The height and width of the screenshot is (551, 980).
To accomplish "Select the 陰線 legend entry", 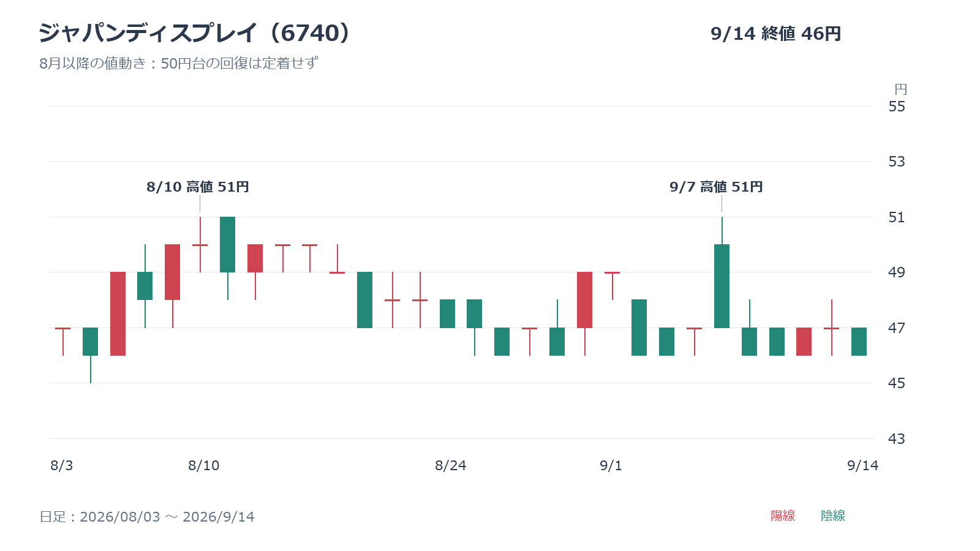I will coord(833,515).
